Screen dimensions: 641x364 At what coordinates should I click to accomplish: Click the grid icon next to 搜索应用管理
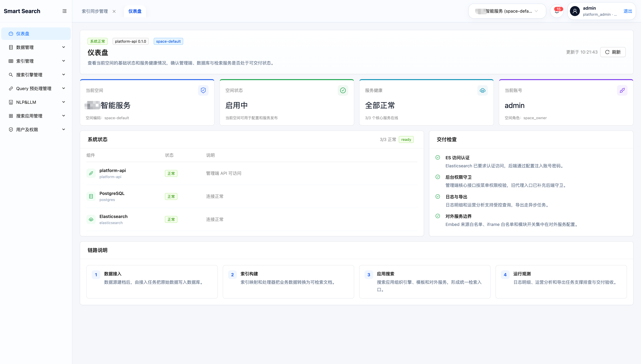click(11, 116)
